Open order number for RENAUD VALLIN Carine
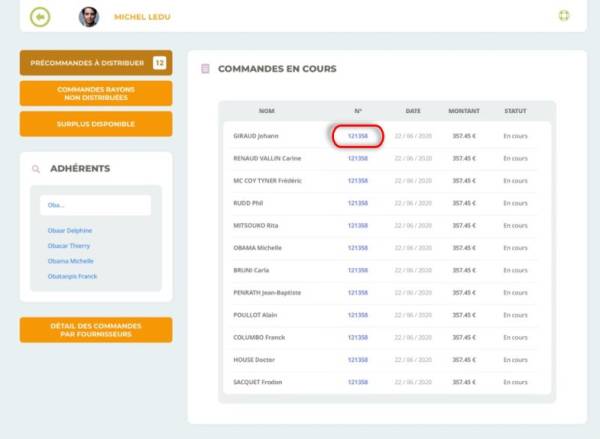Viewport: 600px width, 439px height. (x=358, y=158)
